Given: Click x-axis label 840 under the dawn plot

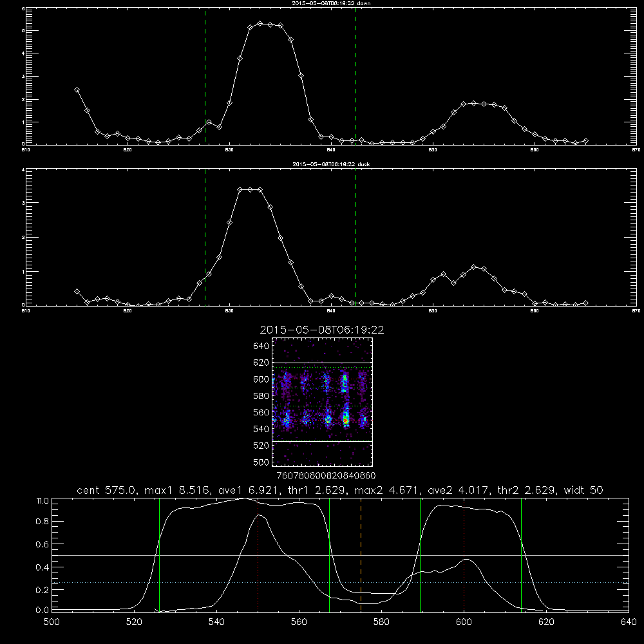Looking at the screenshot, I should click(x=331, y=150).
